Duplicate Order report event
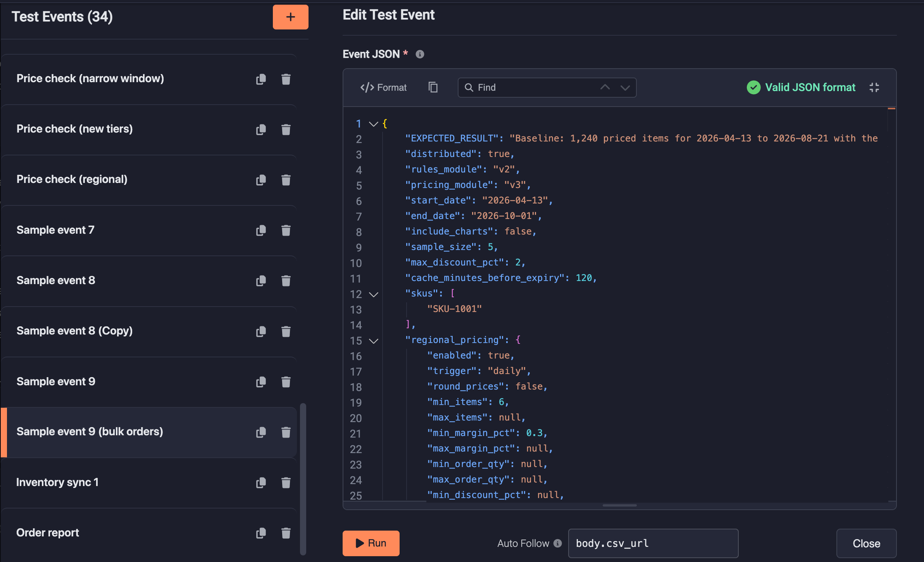 tap(261, 533)
